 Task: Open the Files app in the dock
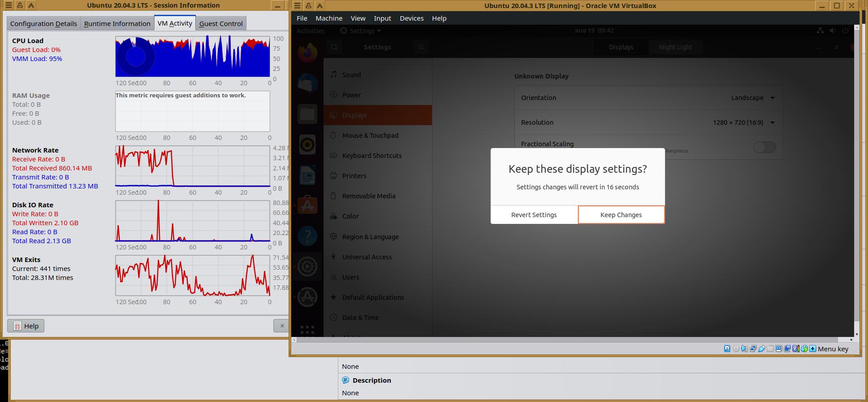pos(307,114)
